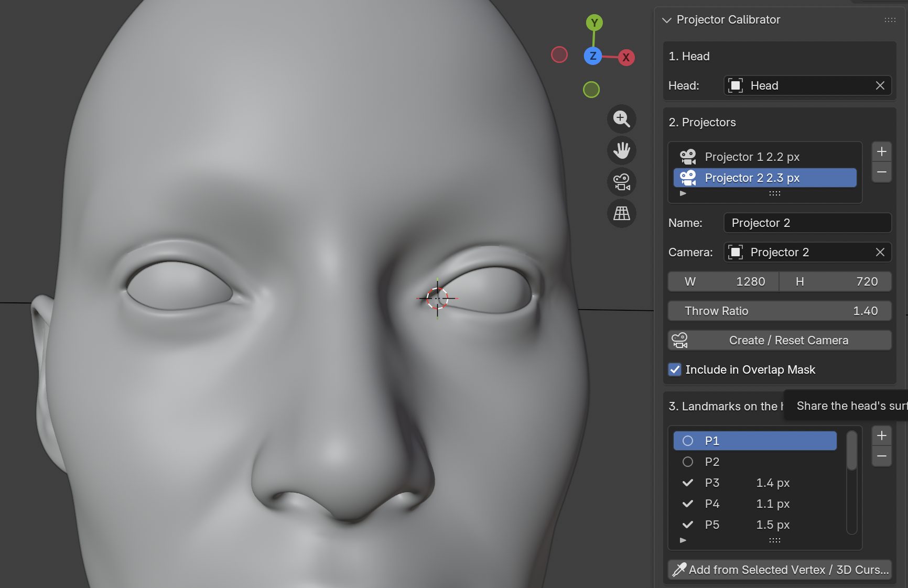Click the blue Z axis gizmo ball
The width and height of the screenshot is (908, 588).
coord(593,56)
